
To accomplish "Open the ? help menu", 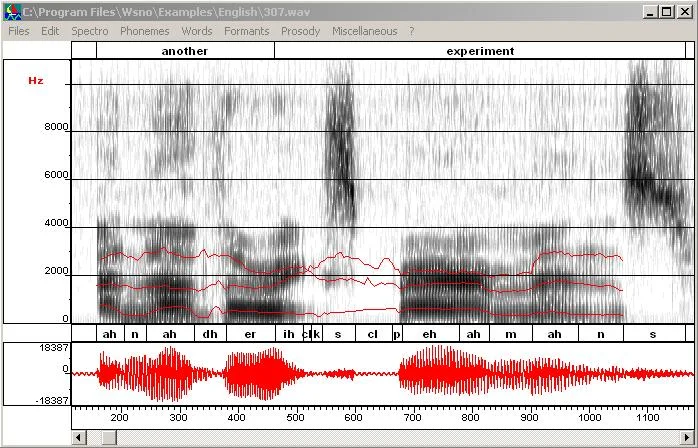I will tap(412, 31).
